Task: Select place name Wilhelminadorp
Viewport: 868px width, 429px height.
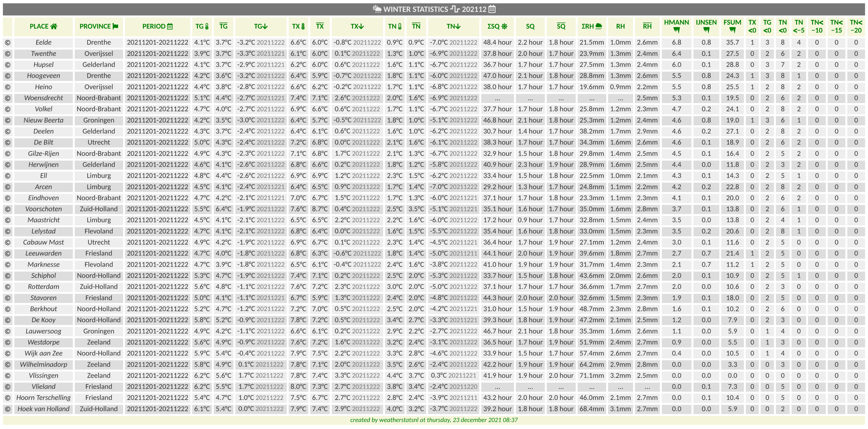Action: (x=44, y=364)
